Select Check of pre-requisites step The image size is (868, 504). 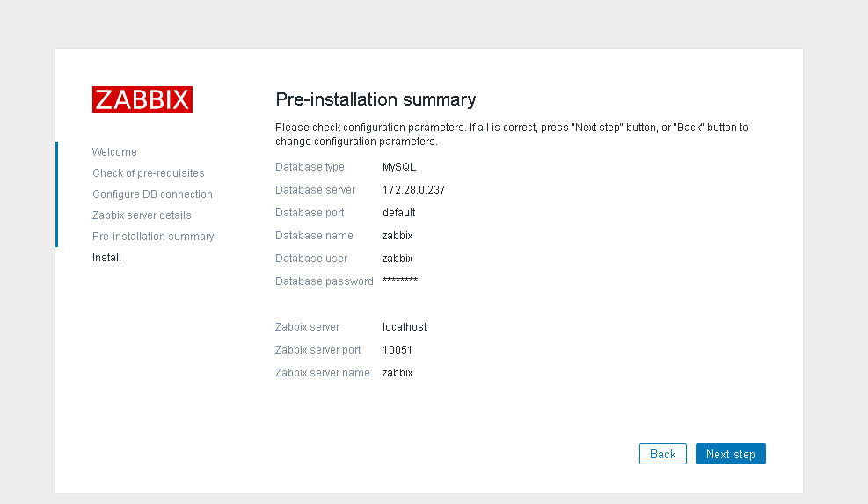tap(149, 172)
